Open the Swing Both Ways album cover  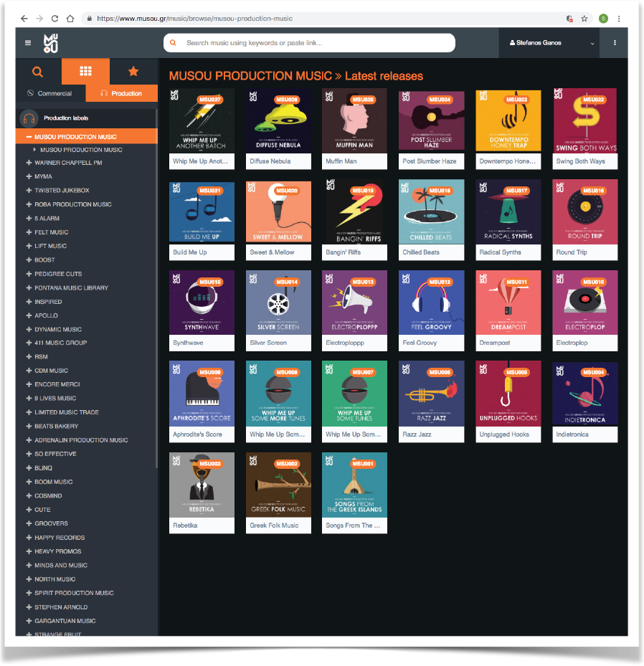(x=585, y=120)
